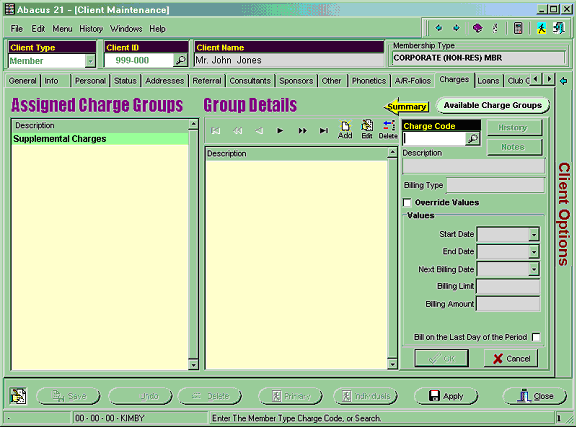The height and width of the screenshot is (427, 576).
Task: Go to next record with play arrow
Action: (x=280, y=130)
